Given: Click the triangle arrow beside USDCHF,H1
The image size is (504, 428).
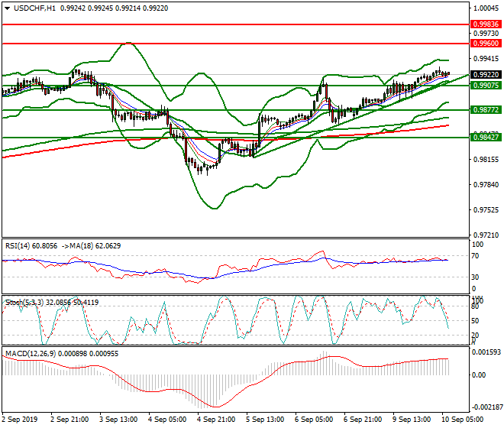Looking at the screenshot, I should [7, 8].
